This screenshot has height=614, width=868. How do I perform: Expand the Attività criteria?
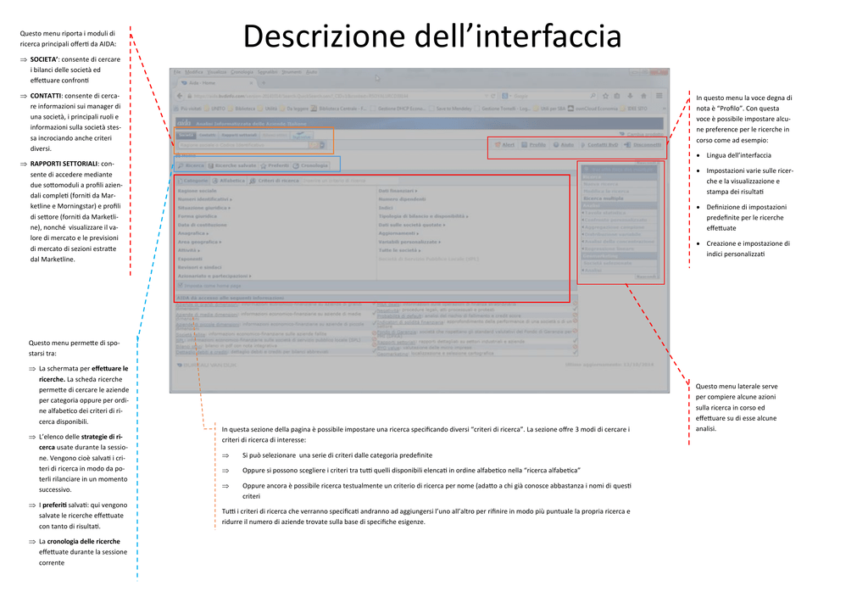point(188,251)
